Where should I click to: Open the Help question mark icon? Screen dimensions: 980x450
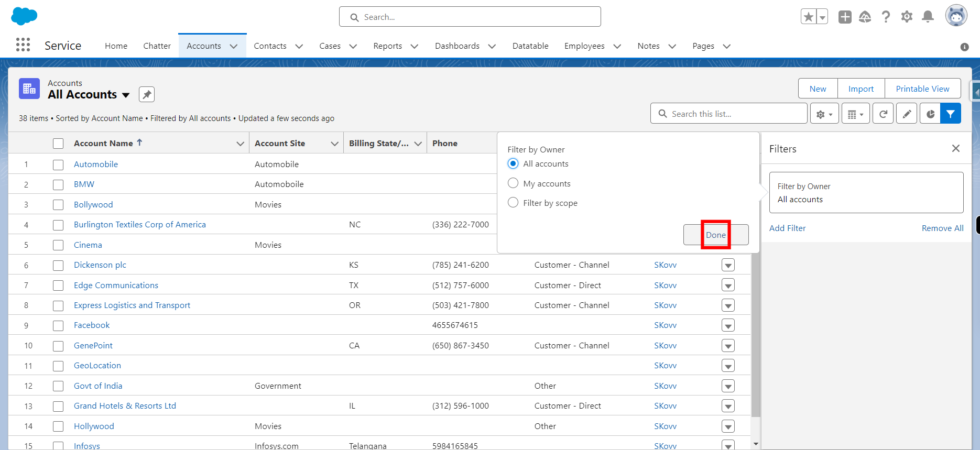(886, 17)
